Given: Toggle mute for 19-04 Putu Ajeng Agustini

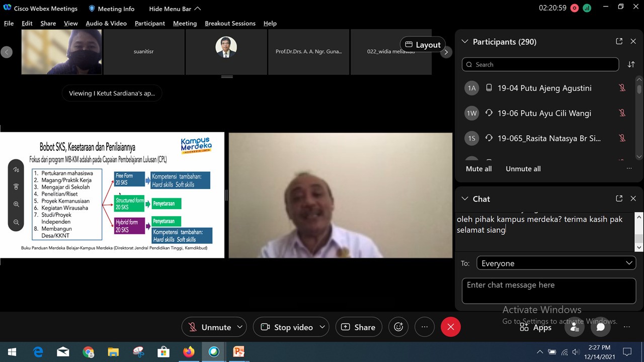Looking at the screenshot, I should [622, 88].
